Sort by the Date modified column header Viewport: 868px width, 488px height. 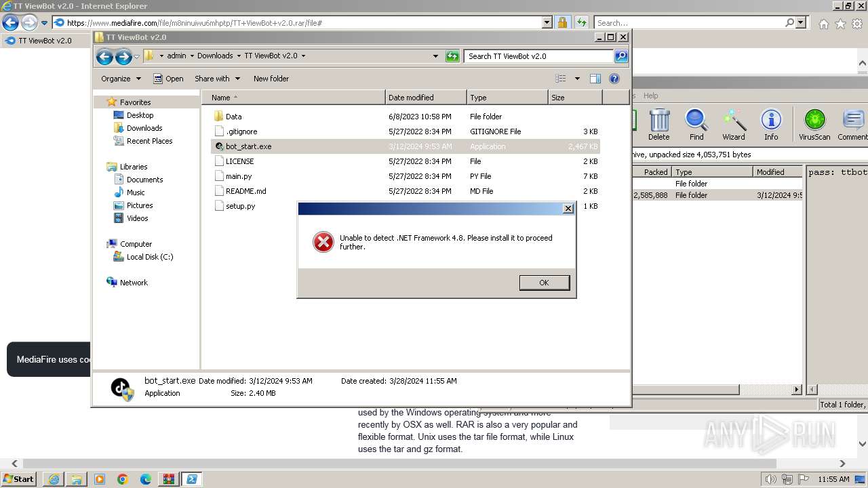[426, 98]
